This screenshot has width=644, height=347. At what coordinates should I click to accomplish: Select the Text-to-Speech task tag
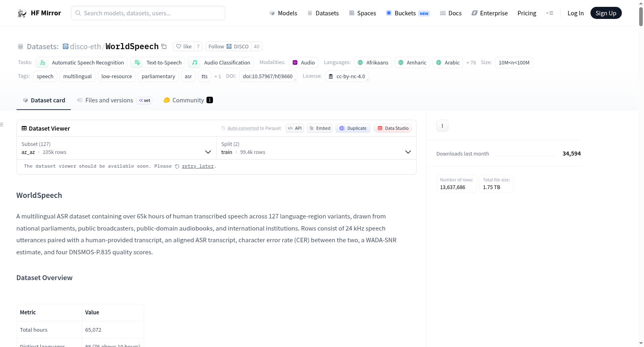(x=158, y=62)
